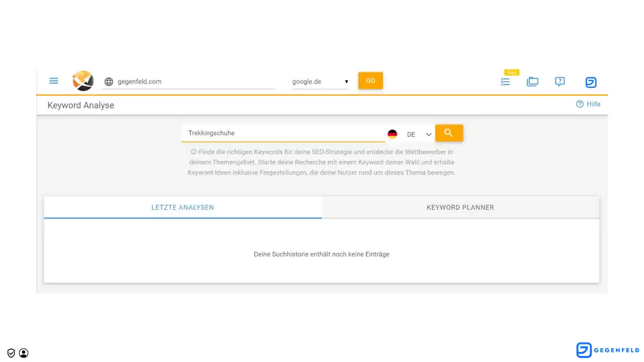The width and height of the screenshot is (644, 362).
Task: Expand the DE country selector chevron
Action: click(429, 134)
